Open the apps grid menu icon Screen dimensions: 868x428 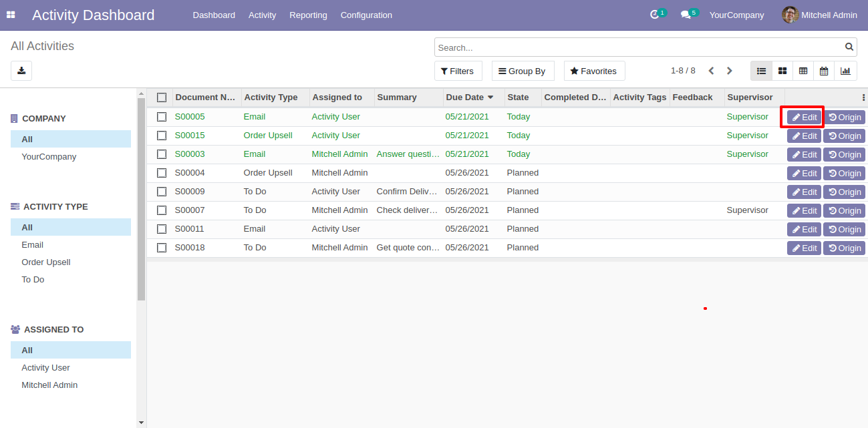click(x=11, y=15)
